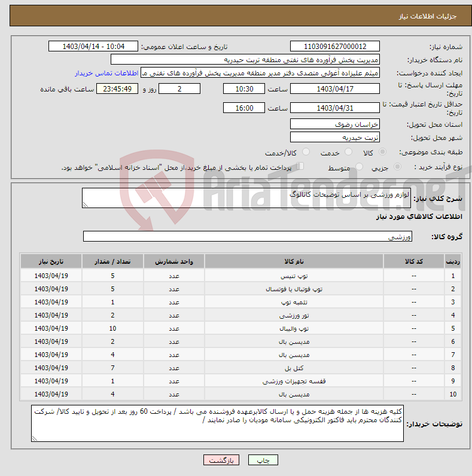Click the جزئیات اطلاعات نیاز page header

[427, 16]
